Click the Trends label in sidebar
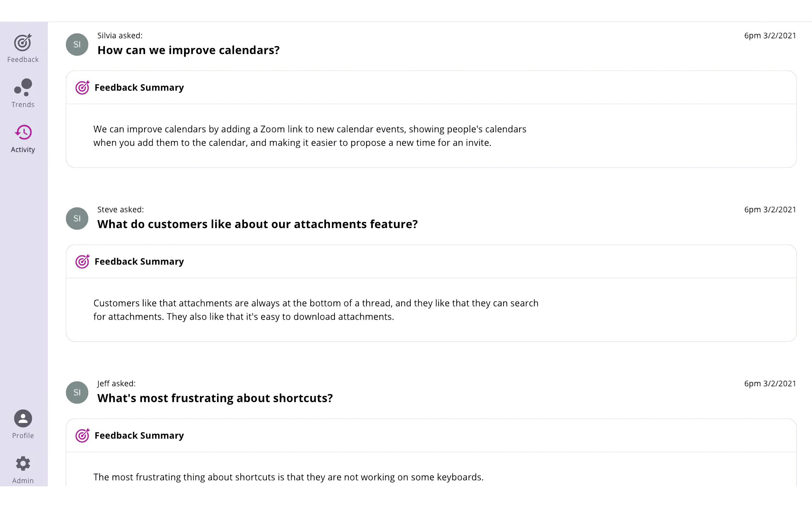Screen dimensions: 812x508 coord(23,105)
